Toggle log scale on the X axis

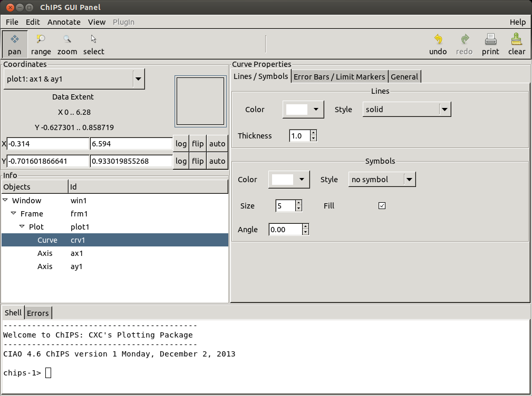[180, 143]
